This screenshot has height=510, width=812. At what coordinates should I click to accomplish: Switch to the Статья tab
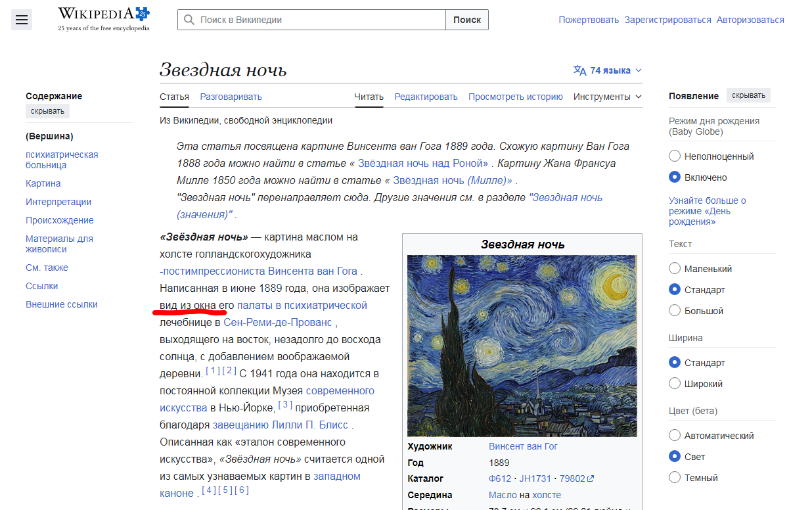174,97
